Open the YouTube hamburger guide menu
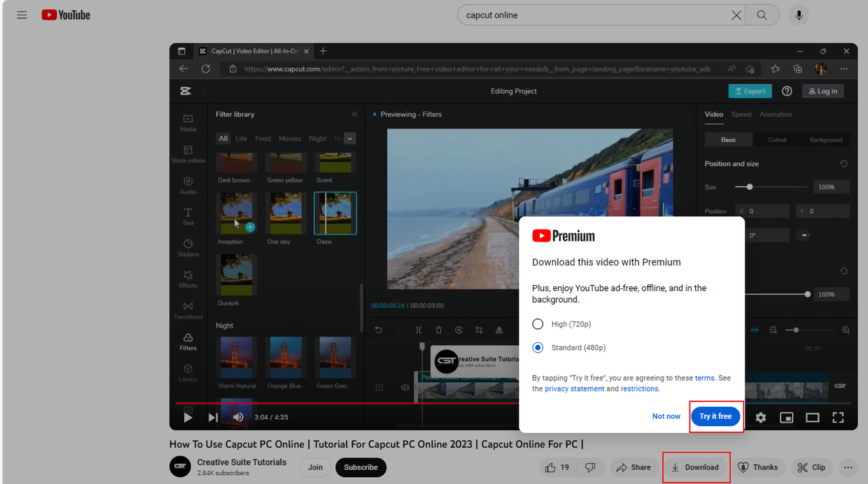This screenshot has width=868, height=484. tap(22, 15)
